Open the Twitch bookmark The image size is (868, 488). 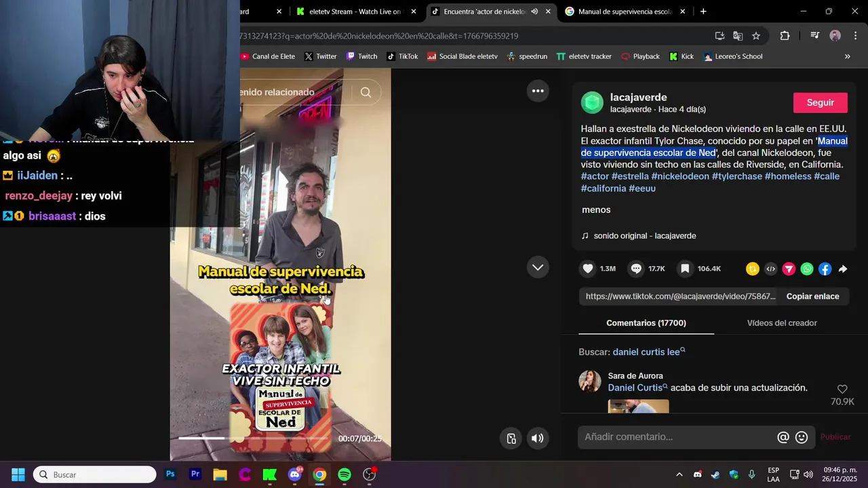(361, 56)
